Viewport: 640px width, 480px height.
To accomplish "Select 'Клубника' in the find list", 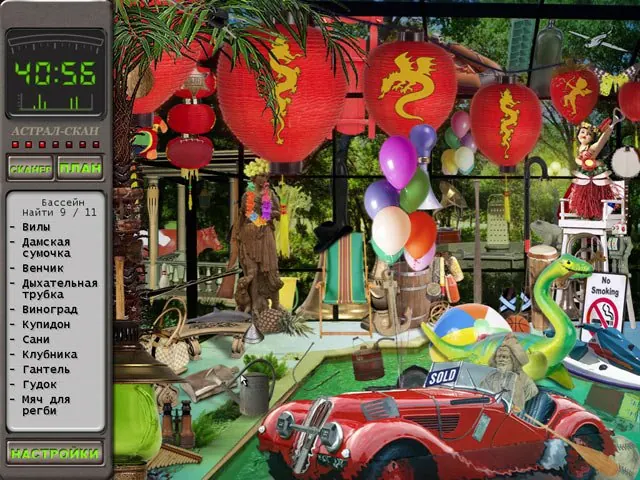I will 50,354.
